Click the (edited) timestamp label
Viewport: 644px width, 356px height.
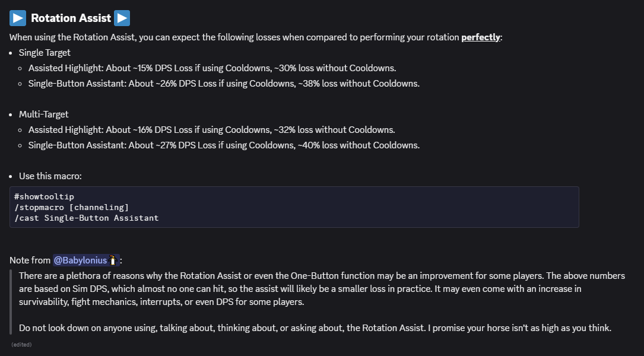pyautogui.click(x=21, y=345)
